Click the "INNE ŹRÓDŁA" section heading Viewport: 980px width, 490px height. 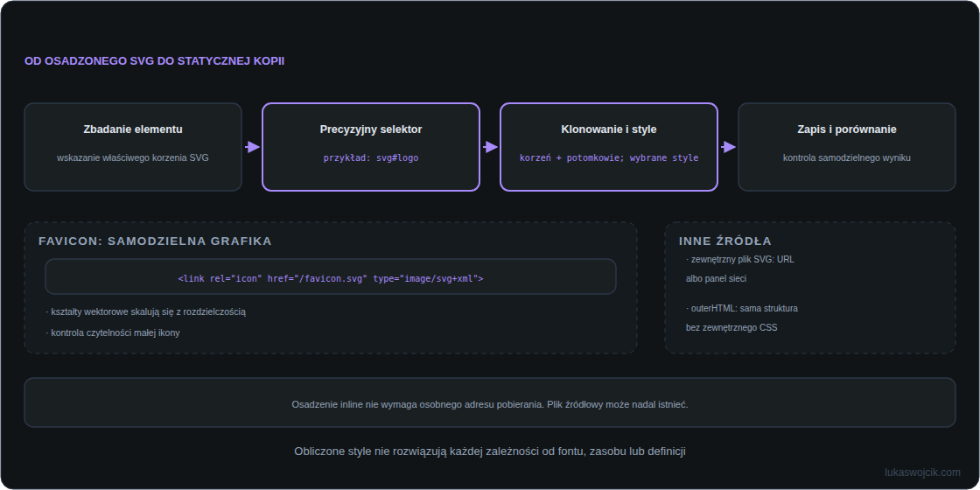pyautogui.click(x=725, y=241)
